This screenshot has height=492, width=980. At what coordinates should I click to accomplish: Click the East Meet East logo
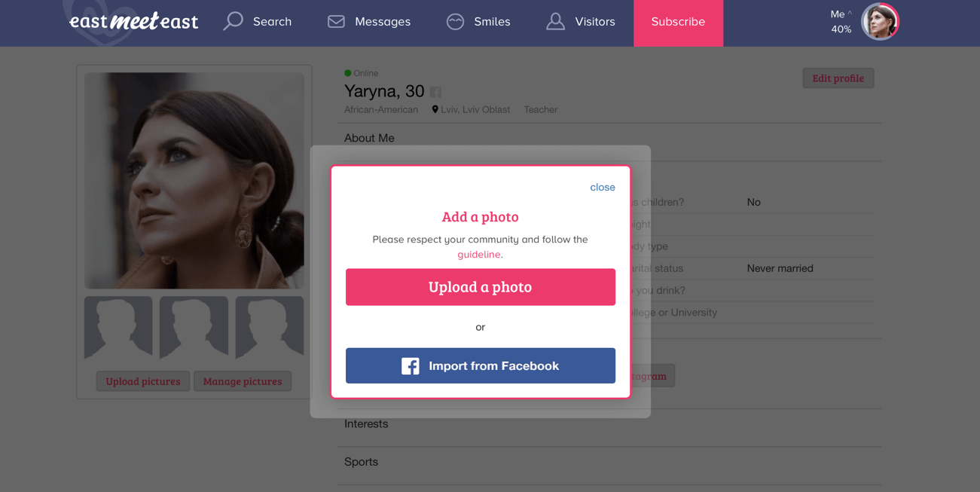(133, 21)
